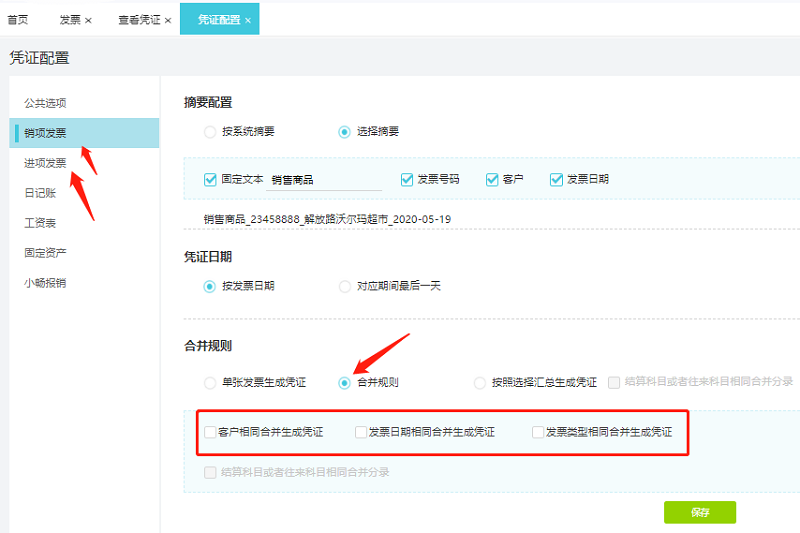Screen dimensions: 800x533
Task: Check 发票日期相同合并生成凭证 checkbox
Action: pyautogui.click(x=361, y=433)
